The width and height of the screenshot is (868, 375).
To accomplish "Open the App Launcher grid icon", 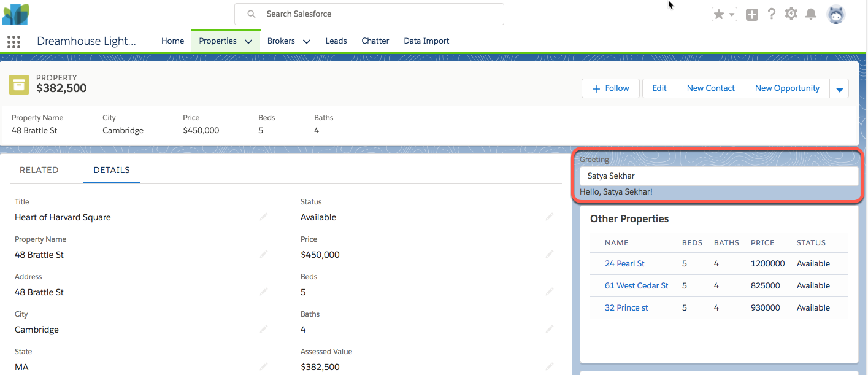I will click(x=13, y=41).
